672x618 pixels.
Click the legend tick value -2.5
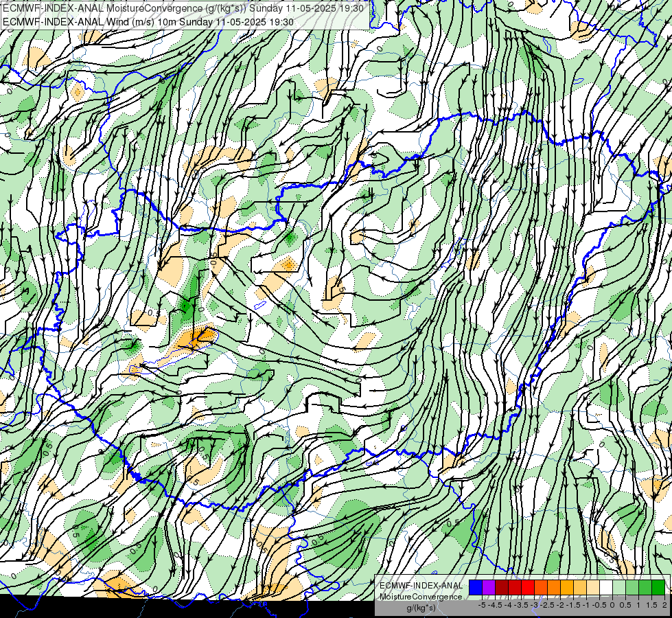pyautogui.click(x=547, y=605)
